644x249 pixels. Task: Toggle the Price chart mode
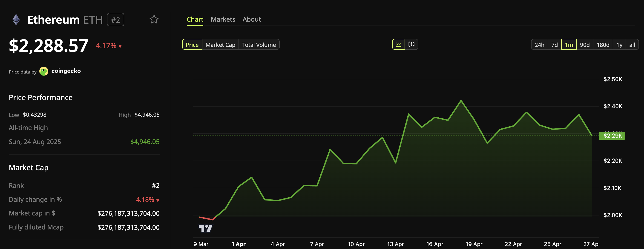pos(192,45)
